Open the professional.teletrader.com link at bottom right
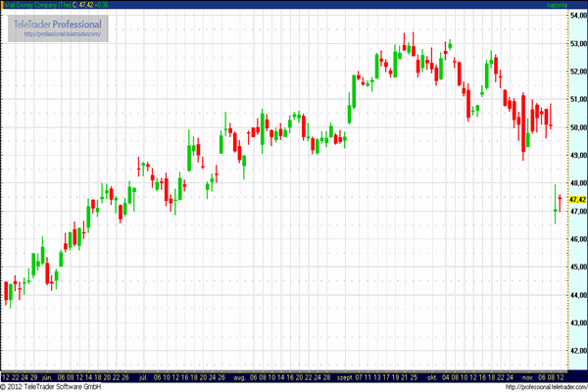 click(546, 387)
